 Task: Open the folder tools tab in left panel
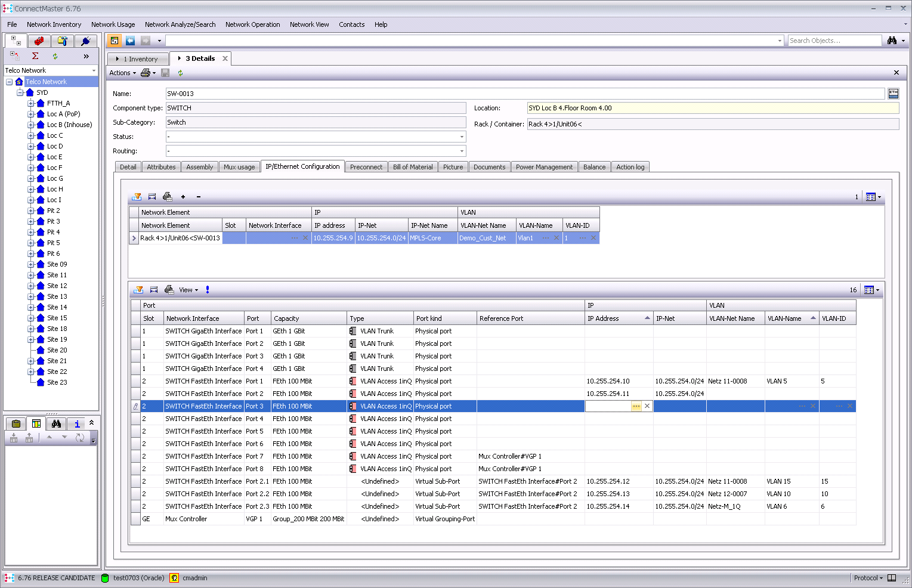coord(62,41)
